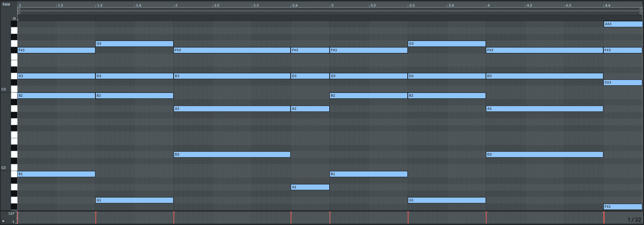Image resolution: width=644 pixels, height=225 pixels.
Task: Click ruler position 3.2
Action: point(373,5)
